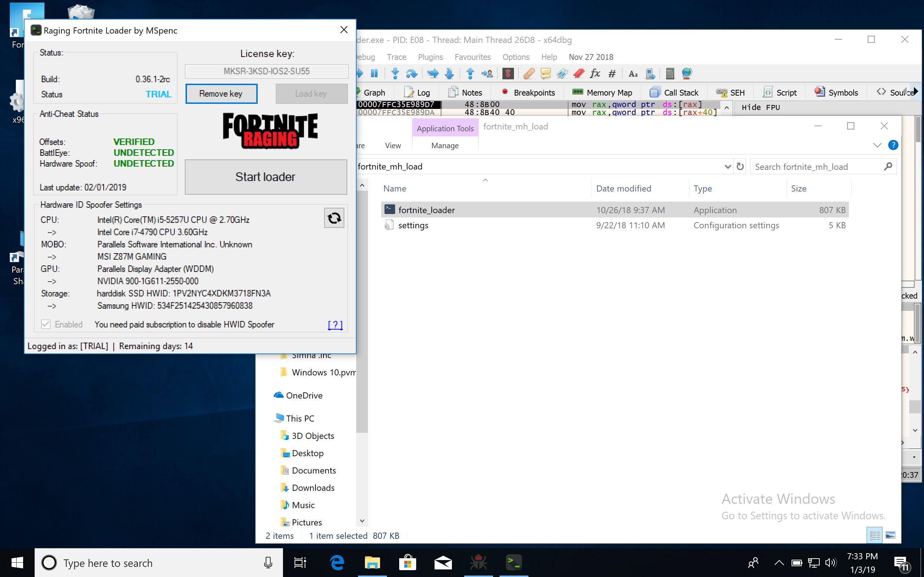Select the settings configuration file

(413, 225)
